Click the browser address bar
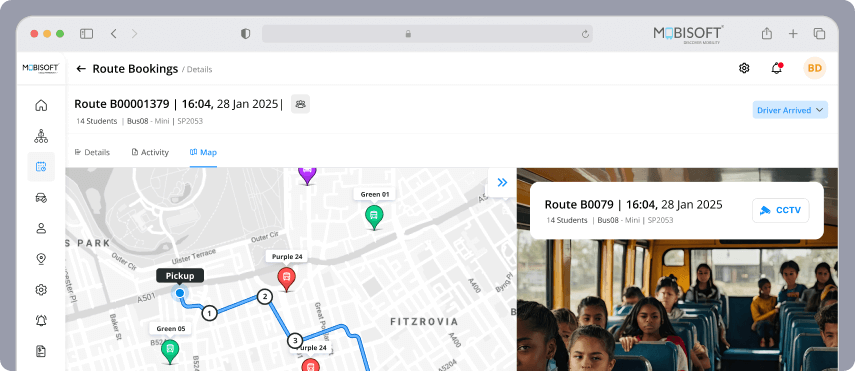 (427, 34)
